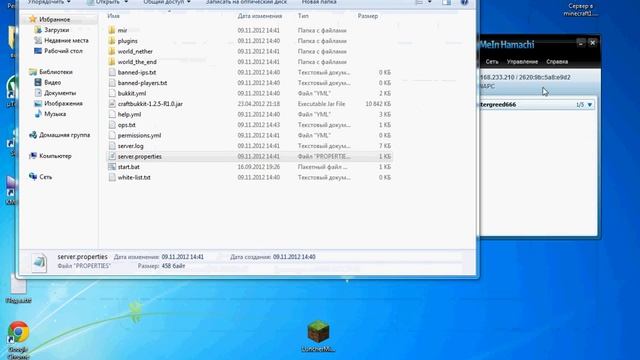Screen dimensions: 640x360
Task: Select the file name start.bat
Action: [129, 167]
